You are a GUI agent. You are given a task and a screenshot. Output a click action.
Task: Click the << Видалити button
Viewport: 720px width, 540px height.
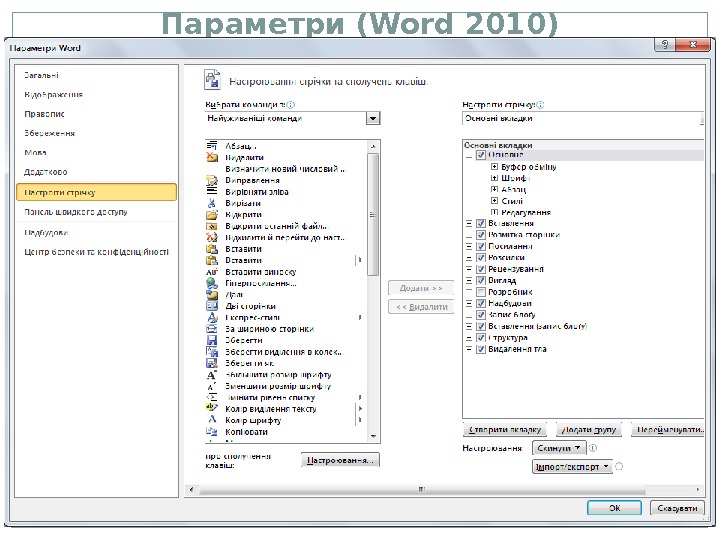point(421,307)
